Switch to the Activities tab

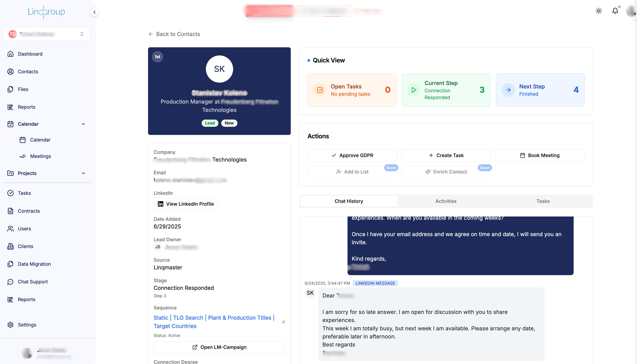click(x=446, y=201)
